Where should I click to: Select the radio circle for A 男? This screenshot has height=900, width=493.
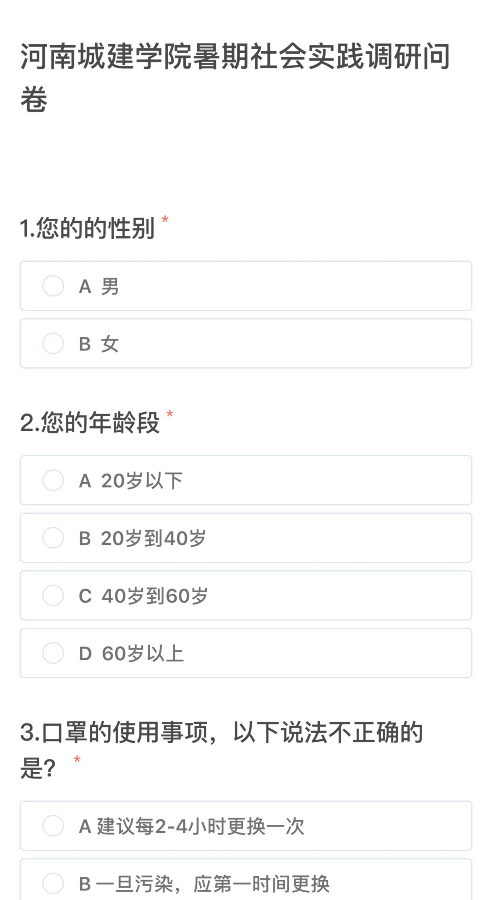pos(53,286)
